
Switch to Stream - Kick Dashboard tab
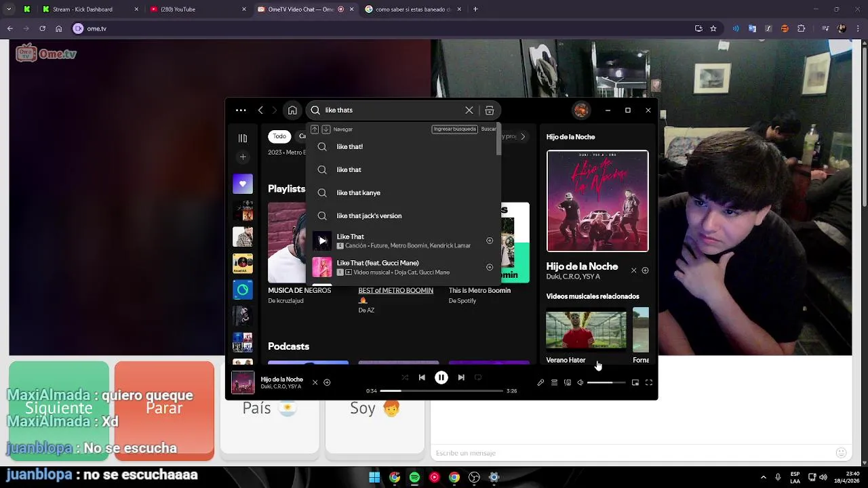click(90, 9)
